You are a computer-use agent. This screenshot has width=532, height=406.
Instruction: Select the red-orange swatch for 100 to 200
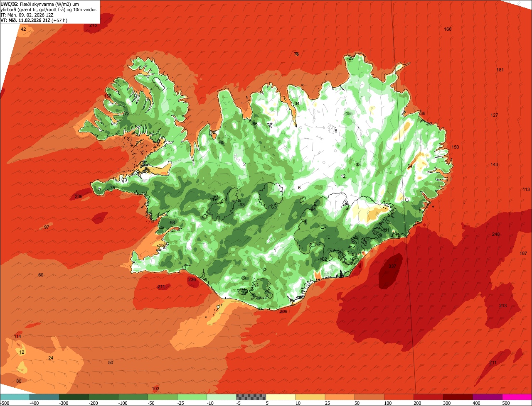click(398, 397)
